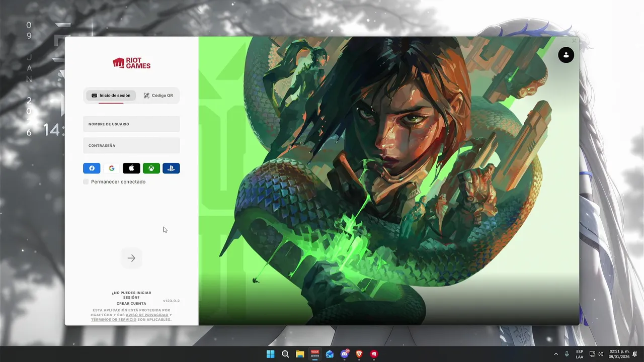
Task: Open the volume speaker tray icon
Action: 600,354
